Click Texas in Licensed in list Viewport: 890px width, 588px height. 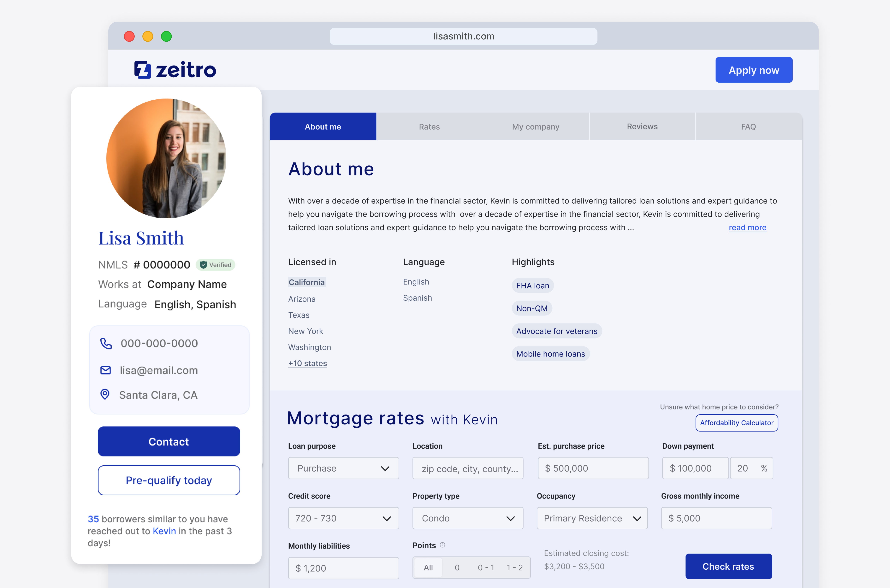point(299,315)
